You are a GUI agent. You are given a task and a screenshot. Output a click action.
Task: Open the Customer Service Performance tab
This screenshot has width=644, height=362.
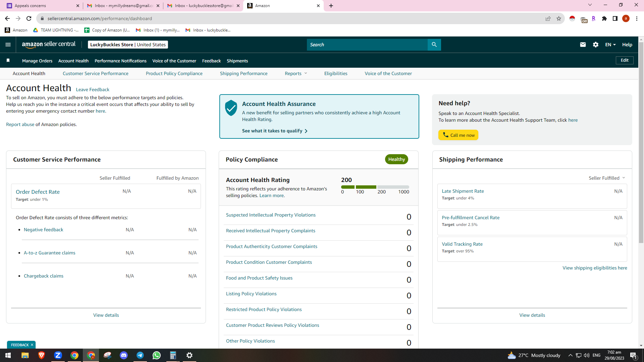96,73
